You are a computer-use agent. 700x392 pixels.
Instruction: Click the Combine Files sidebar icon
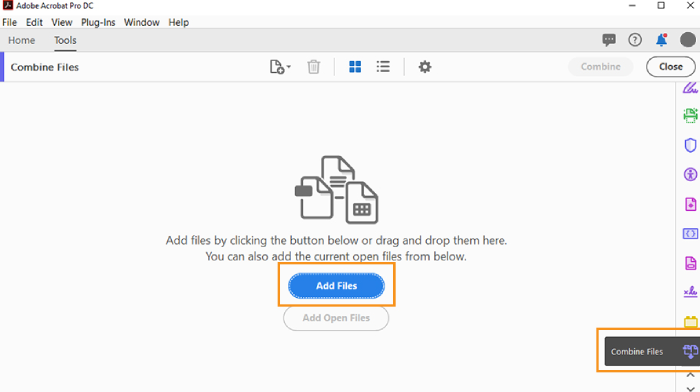pyautogui.click(x=690, y=351)
